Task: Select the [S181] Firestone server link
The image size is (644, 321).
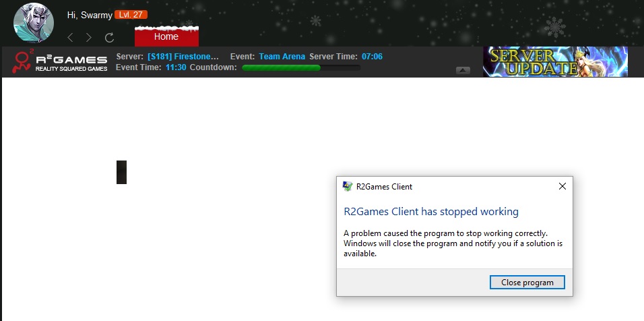Action: pyautogui.click(x=183, y=57)
